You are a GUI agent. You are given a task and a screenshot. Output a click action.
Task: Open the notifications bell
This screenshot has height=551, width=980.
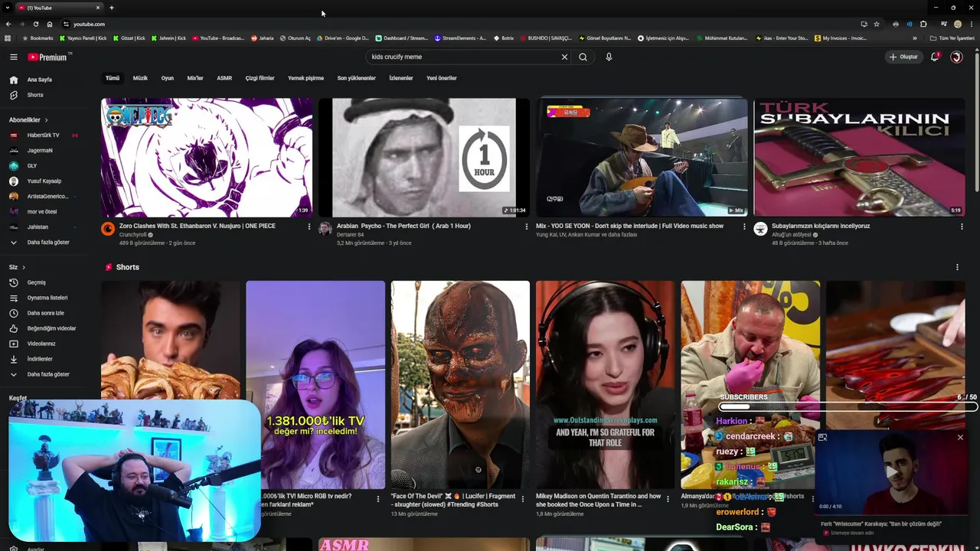[x=935, y=57]
